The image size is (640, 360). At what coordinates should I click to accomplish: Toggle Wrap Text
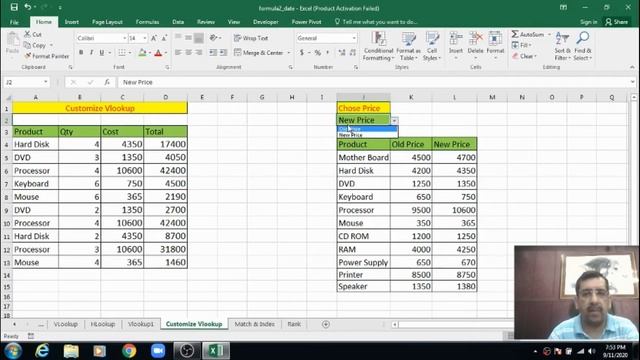click(251, 38)
